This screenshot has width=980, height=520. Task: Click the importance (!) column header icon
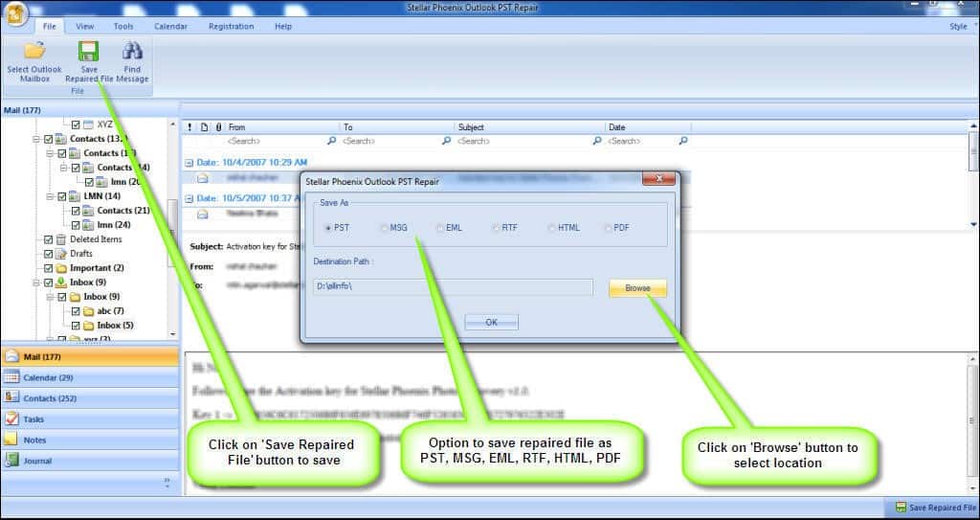coord(190,127)
